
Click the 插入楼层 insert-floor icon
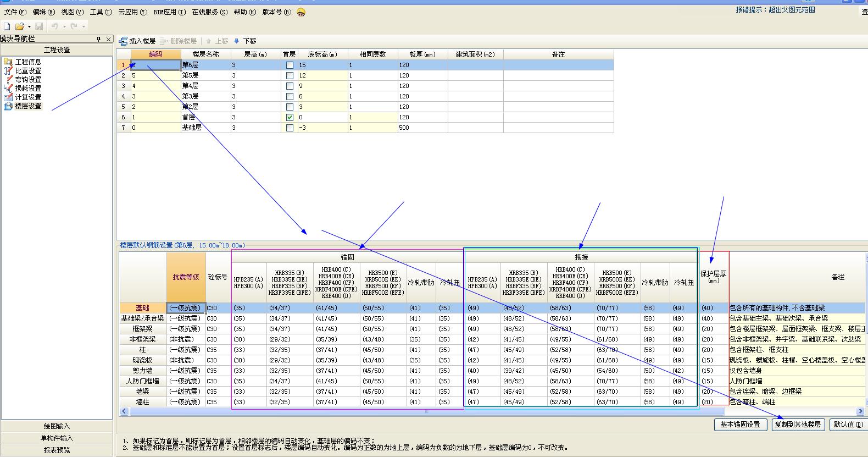124,41
